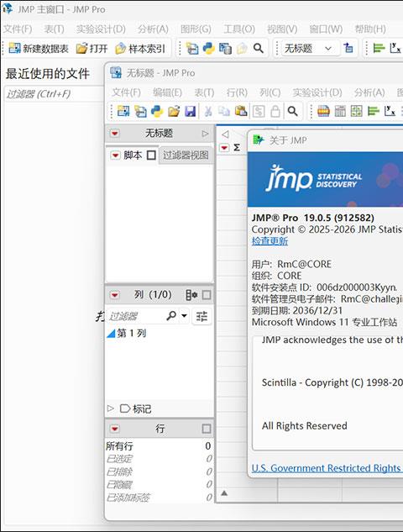
Task: Open 帮助(H) menu in the JMP main window
Action: point(370,29)
